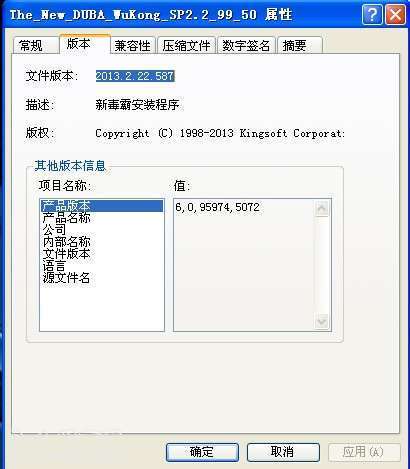This screenshot has height=469, width=410.
Task: Show the 摘要 tab
Action: [300, 45]
